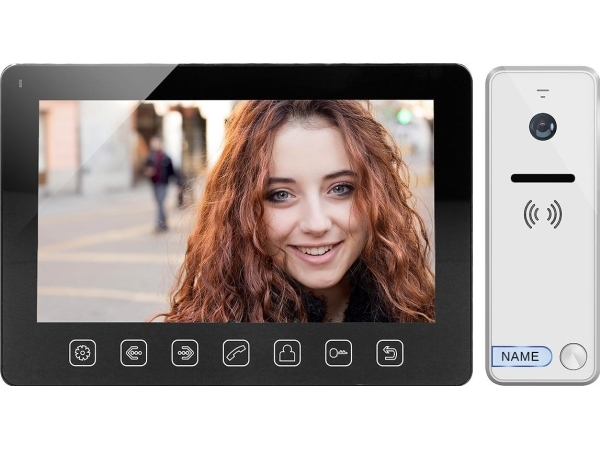The width and height of the screenshot is (600, 450).
Task: Tap the return back arrow button
Action: [x=389, y=353]
